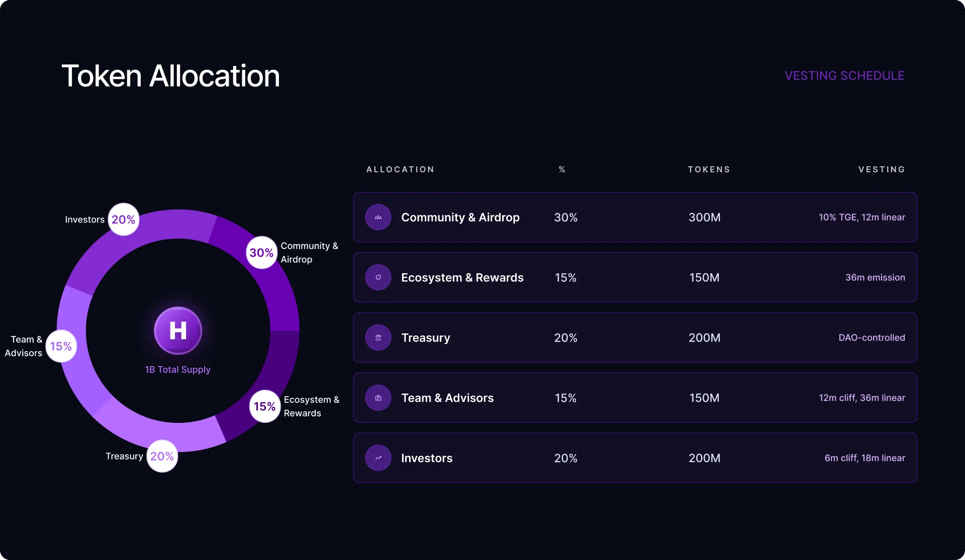Viewport: 965px width, 560px height.
Task: Click the Ecosystem & Rewards chart label
Action: point(312,406)
